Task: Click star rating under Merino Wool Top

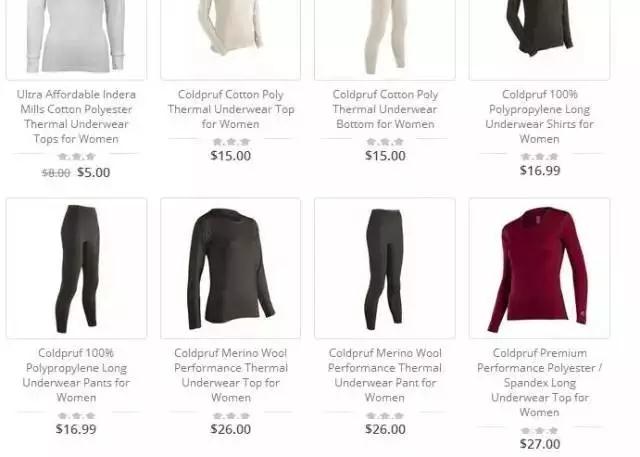Action: [231, 416]
